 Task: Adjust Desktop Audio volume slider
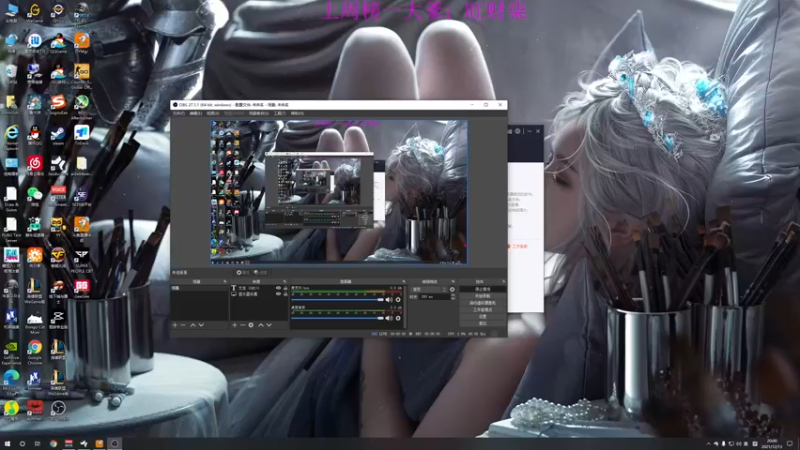tap(337, 318)
